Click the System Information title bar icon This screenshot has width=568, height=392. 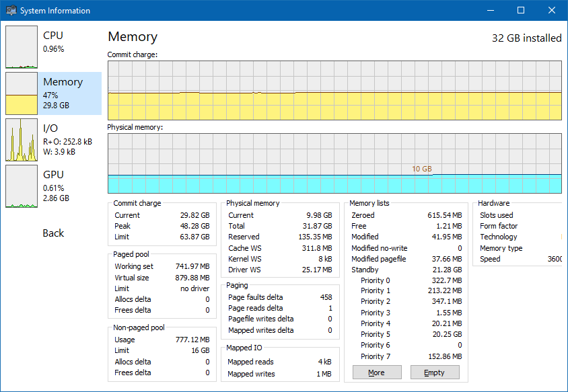coord(11,10)
